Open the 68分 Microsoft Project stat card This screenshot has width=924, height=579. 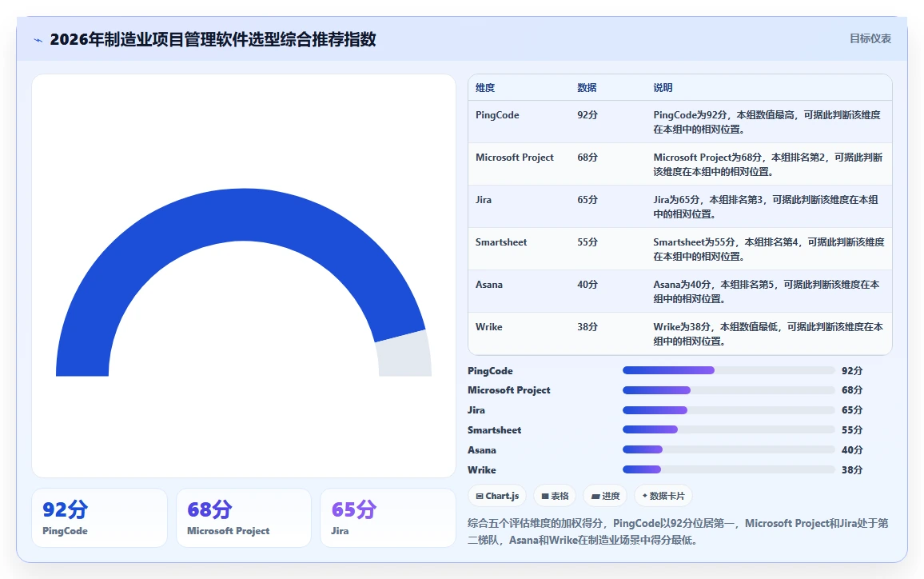pos(243,517)
